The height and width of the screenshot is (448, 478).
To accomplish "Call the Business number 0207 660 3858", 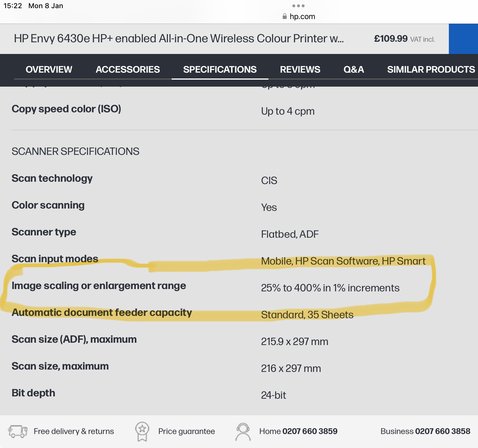I will (442, 431).
